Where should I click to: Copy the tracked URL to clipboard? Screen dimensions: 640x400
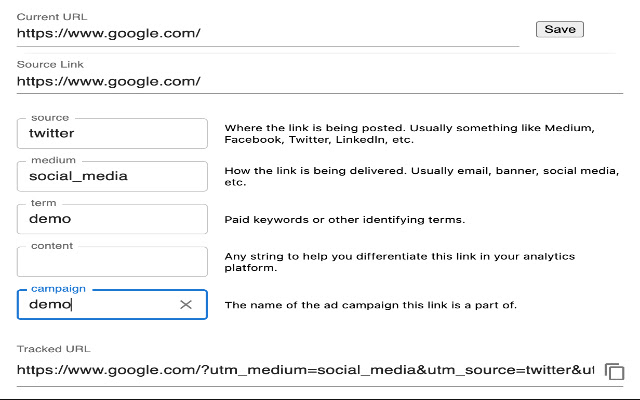[614, 371]
